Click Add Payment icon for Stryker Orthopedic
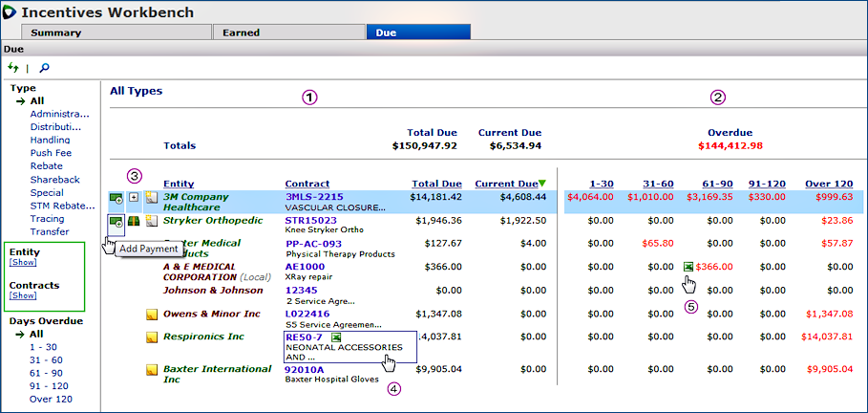Image resolution: width=868 pixels, height=413 pixels. point(116,222)
